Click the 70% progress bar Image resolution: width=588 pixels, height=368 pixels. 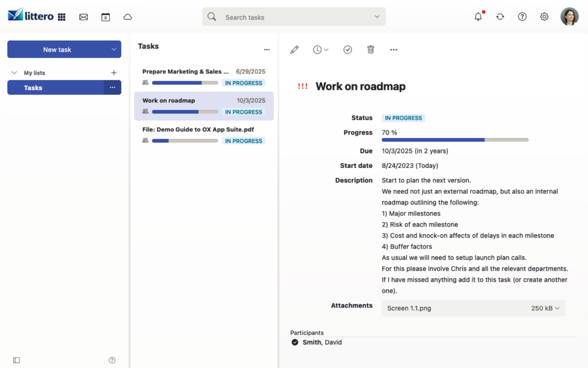[x=455, y=139]
